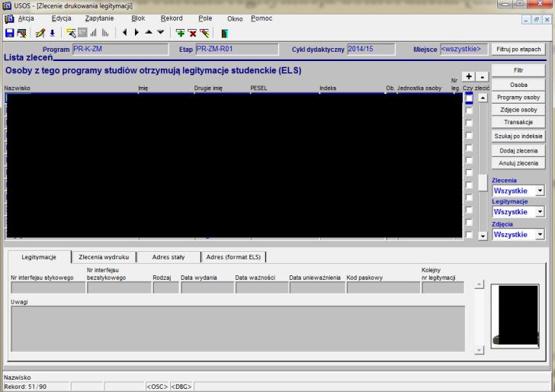The image size is (555, 392).
Task: Click the plus button above Czy zlecić
Action: (469, 76)
